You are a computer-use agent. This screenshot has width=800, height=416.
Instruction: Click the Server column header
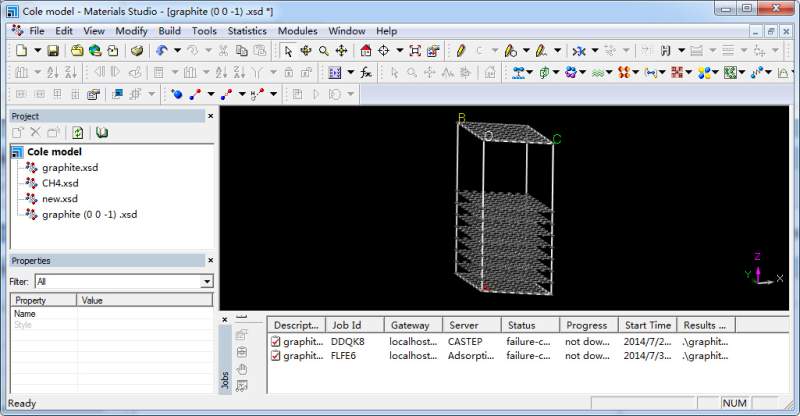(471, 325)
